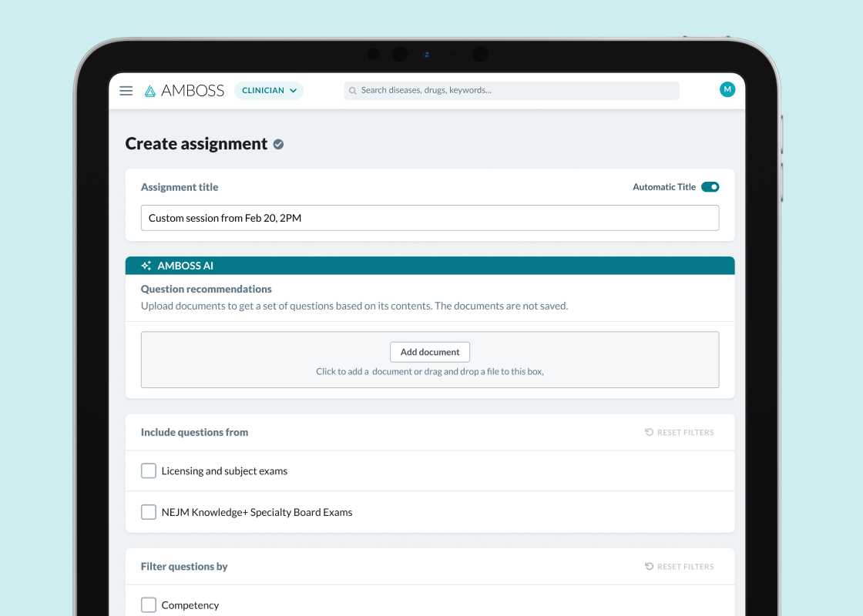Click the AMBOSS logo
The image size is (863, 616).
pyautogui.click(x=184, y=91)
